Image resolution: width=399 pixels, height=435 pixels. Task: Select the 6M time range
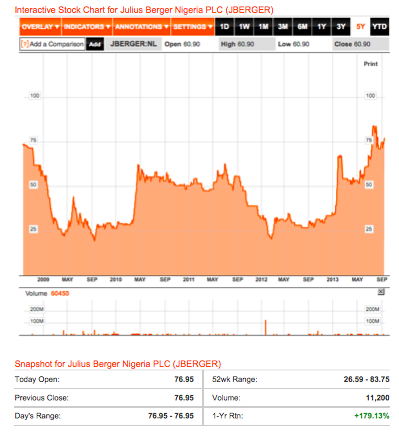(302, 27)
